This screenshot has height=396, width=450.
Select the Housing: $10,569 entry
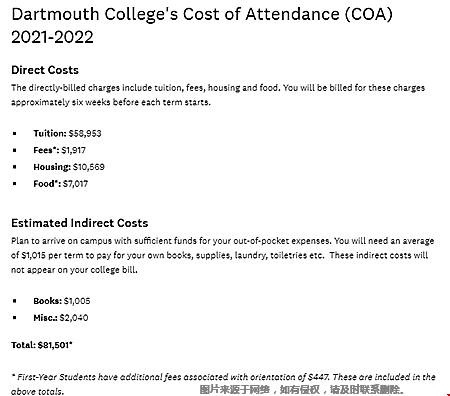pyautogui.click(x=69, y=167)
